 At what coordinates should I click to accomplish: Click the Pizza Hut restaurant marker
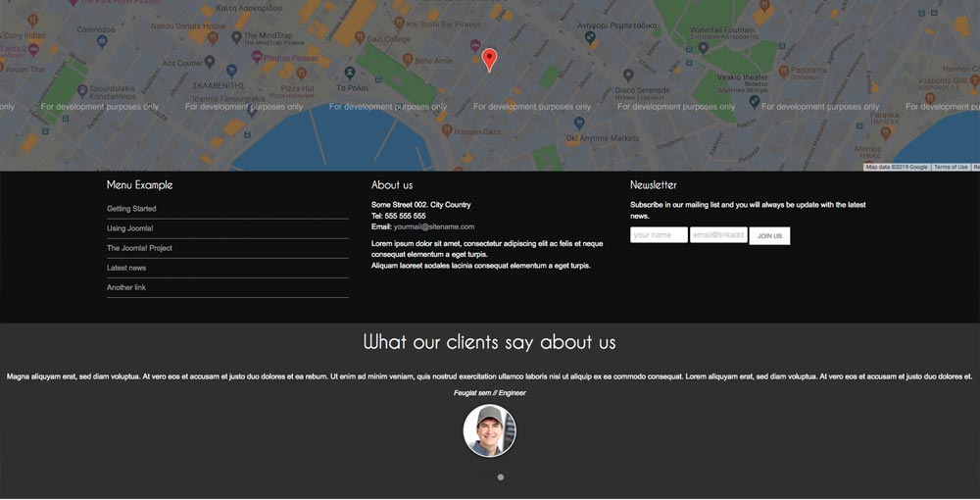301,74
